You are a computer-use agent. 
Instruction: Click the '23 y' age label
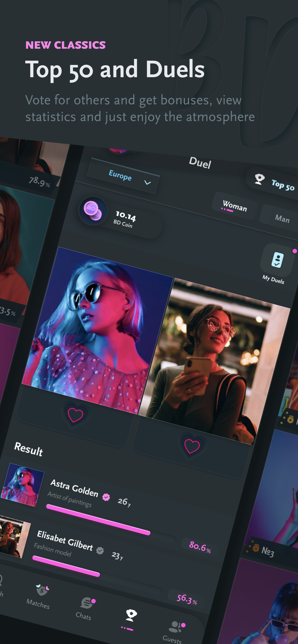(x=117, y=555)
